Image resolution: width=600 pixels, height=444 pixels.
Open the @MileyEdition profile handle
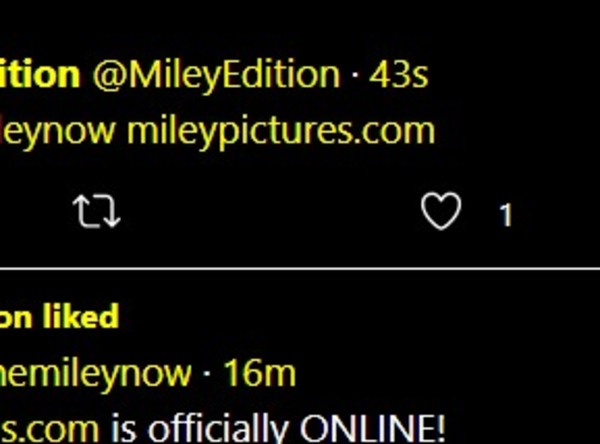click(x=216, y=75)
